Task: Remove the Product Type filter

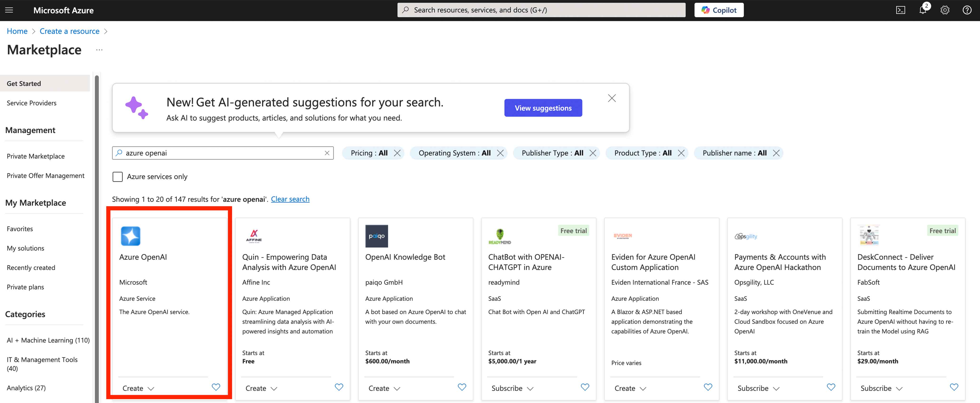Action: pyautogui.click(x=681, y=153)
